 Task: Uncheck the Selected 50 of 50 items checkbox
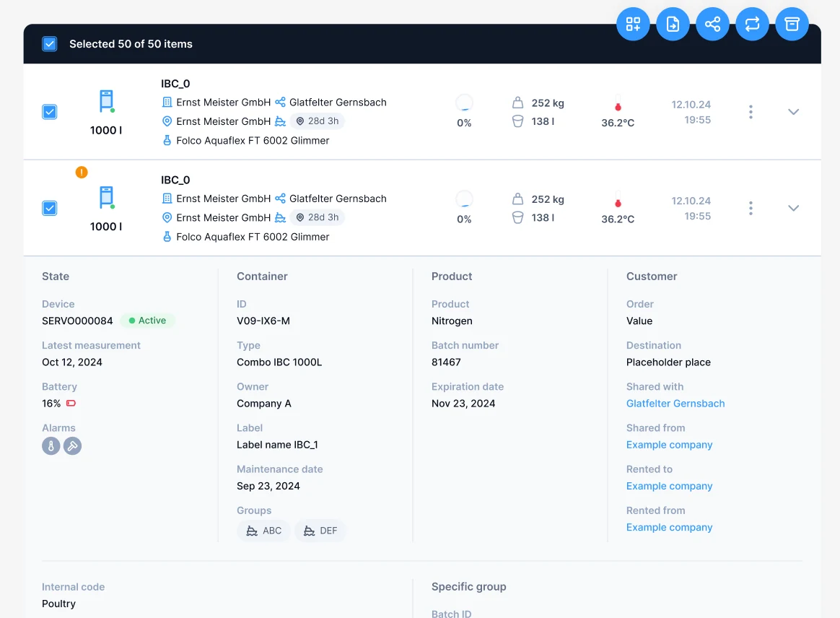pos(49,44)
